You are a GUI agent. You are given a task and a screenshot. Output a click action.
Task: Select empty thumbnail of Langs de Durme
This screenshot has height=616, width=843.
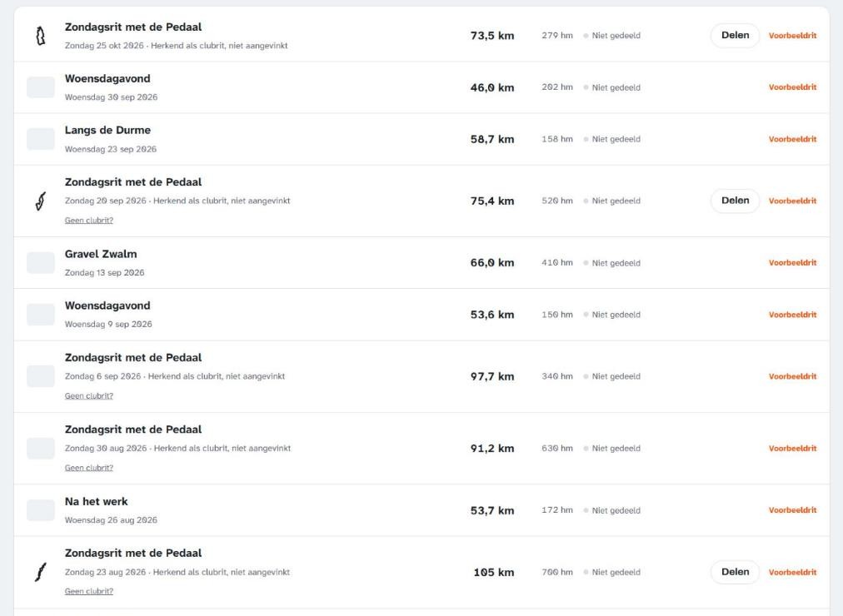pyautogui.click(x=40, y=139)
